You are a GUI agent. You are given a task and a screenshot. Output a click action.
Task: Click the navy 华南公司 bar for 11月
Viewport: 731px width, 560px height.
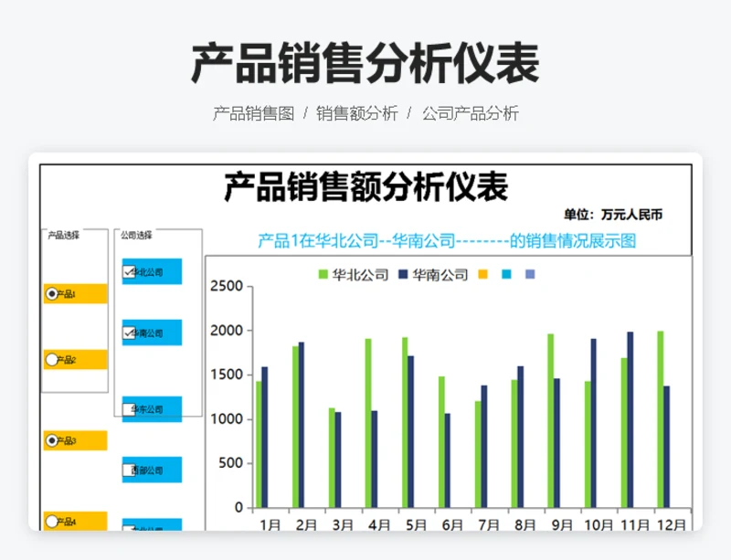point(630,419)
